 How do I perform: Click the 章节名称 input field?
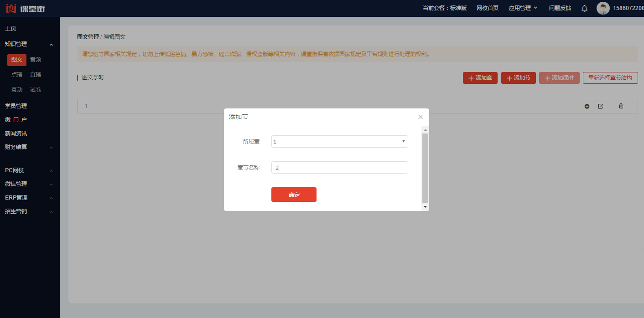[x=339, y=168]
